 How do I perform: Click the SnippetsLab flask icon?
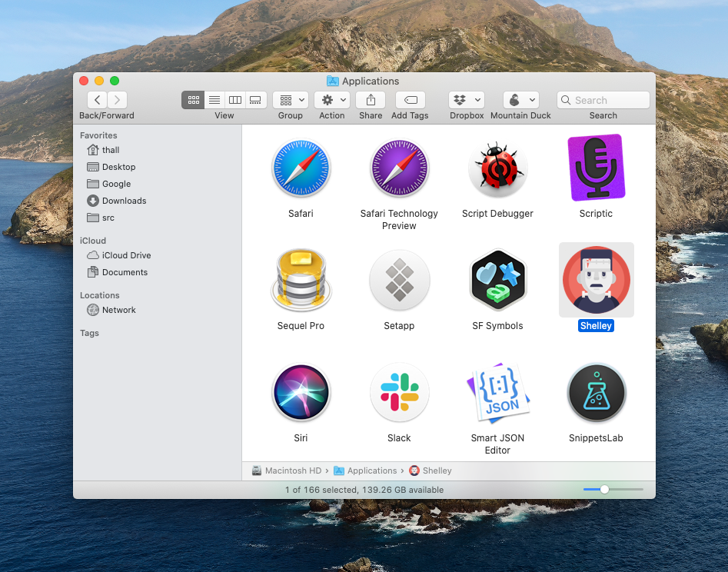pos(596,393)
